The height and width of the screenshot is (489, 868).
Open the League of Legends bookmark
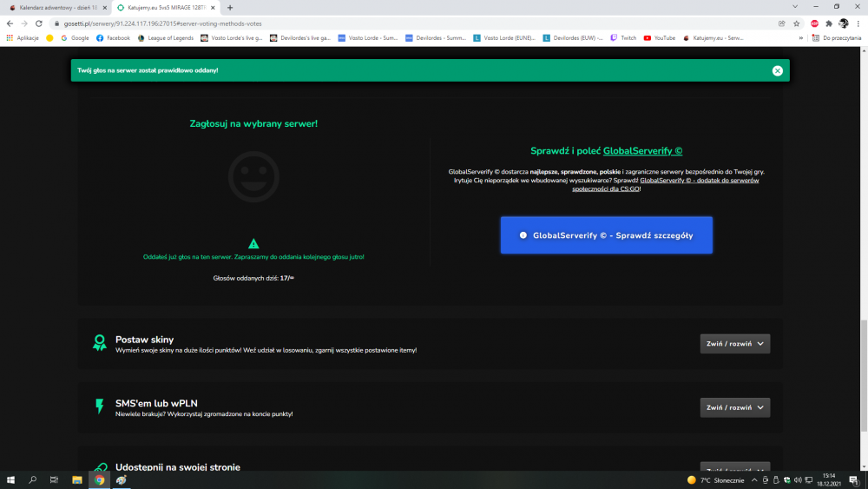(x=166, y=38)
